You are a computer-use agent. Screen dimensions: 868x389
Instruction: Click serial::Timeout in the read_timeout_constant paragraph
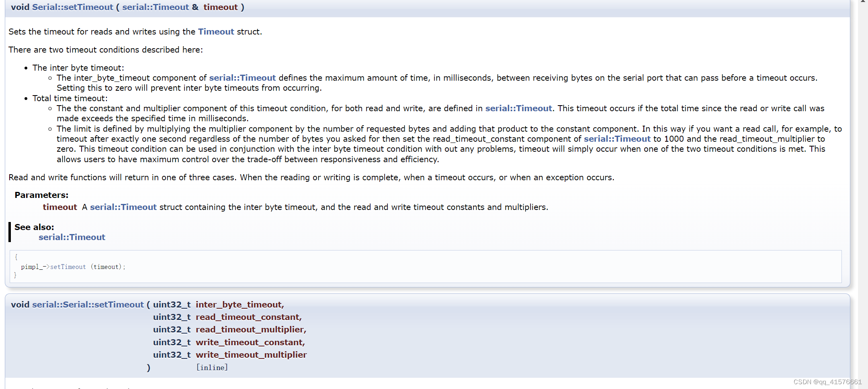click(x=617, y=138)
